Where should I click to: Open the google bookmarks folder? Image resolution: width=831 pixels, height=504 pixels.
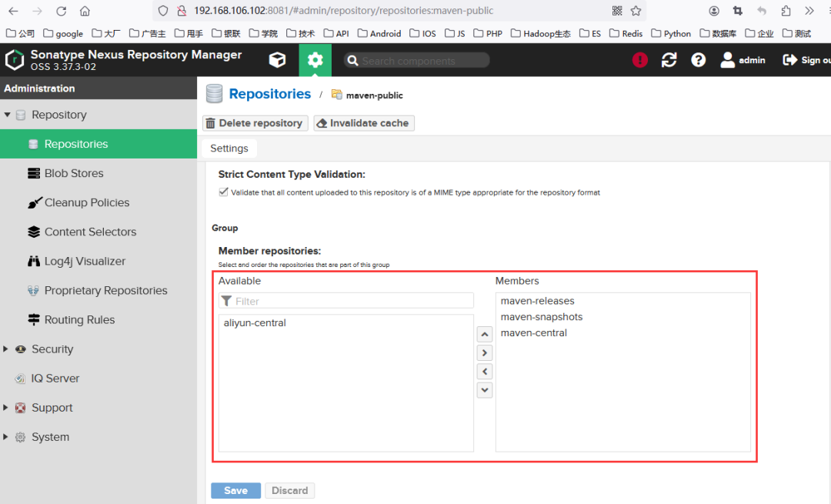pos(63,33)
